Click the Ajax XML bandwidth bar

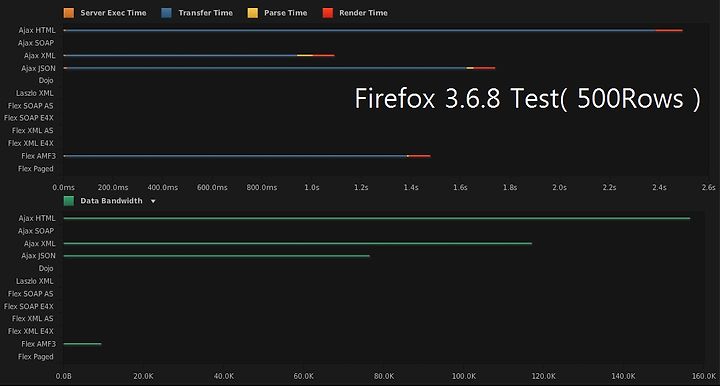tap(298, 244)
